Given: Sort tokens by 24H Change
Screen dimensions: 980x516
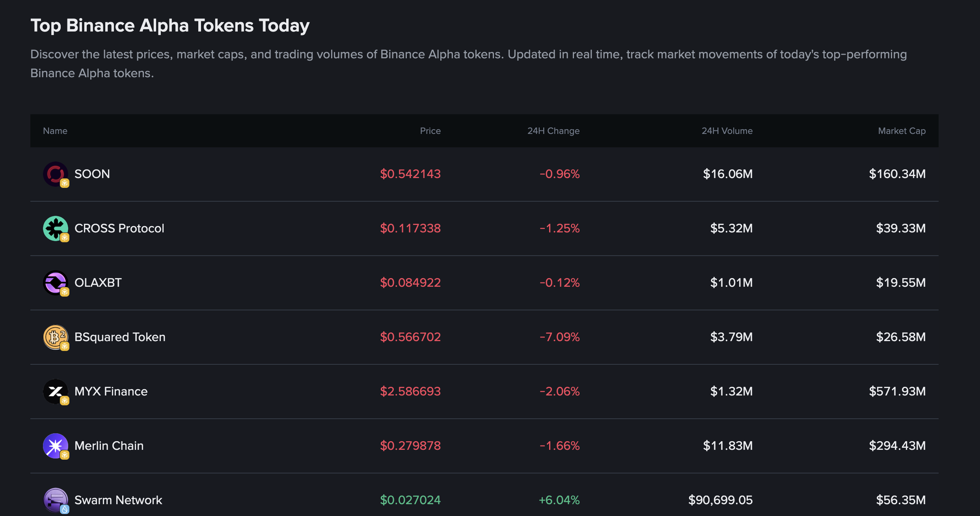Looking at the screenshot, I should pyautogui.click(x=553, y=131).
